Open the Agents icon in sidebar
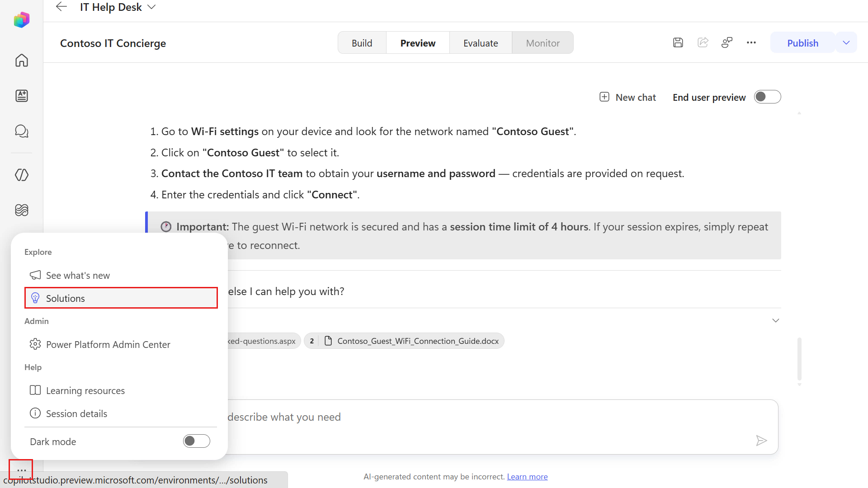The image size is (868, 488). pyautogui.click(x=21, y=96)
